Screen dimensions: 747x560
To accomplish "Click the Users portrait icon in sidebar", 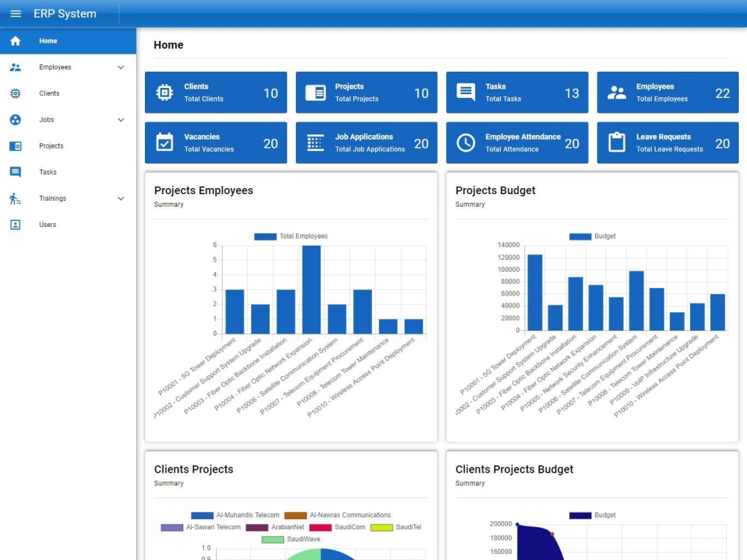I will click(x=15, y=224).
